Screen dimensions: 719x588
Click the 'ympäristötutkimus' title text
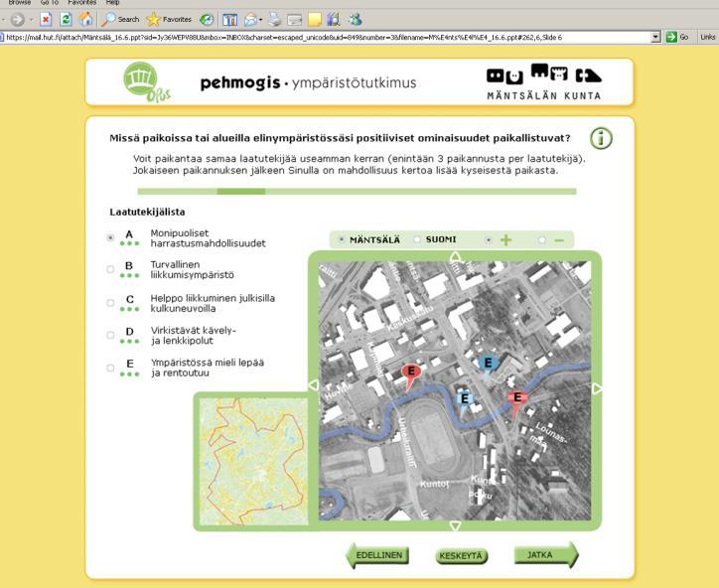[354, 83]
